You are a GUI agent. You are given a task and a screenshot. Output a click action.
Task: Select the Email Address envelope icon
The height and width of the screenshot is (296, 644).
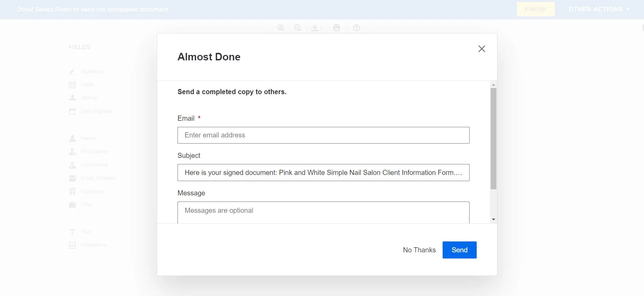73,178
